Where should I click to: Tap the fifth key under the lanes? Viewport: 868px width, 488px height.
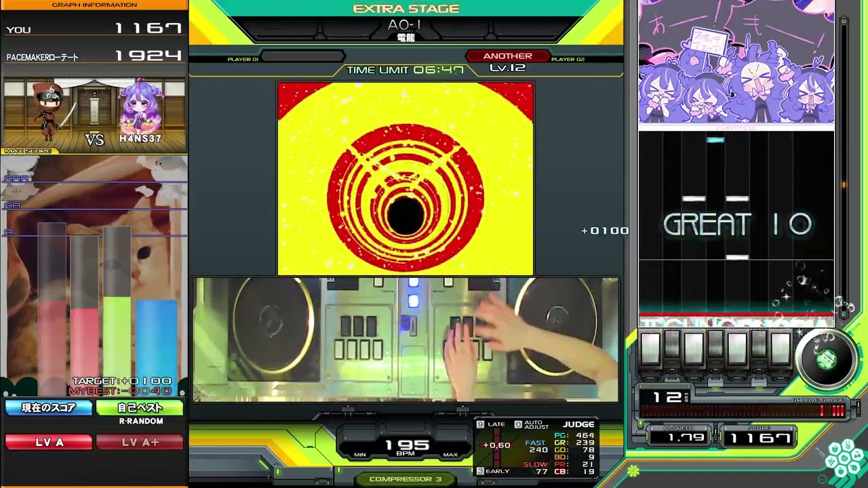click(x=737, y=349)
